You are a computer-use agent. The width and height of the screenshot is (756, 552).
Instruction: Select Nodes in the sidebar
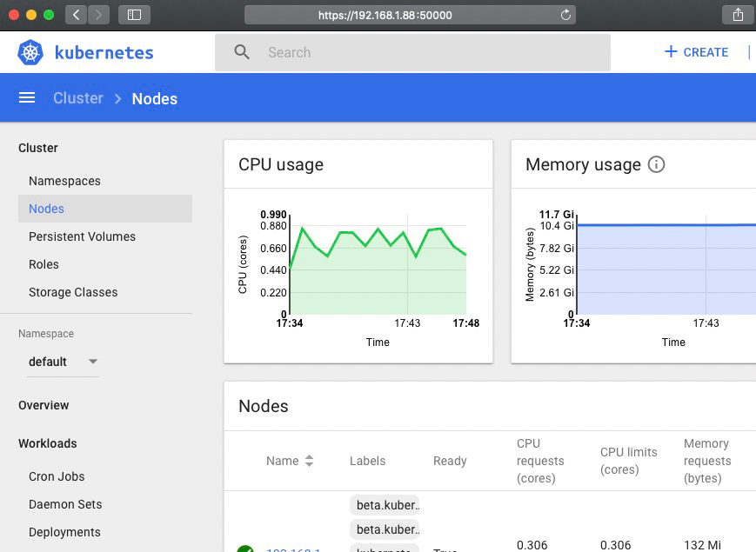tap(105, 209)
